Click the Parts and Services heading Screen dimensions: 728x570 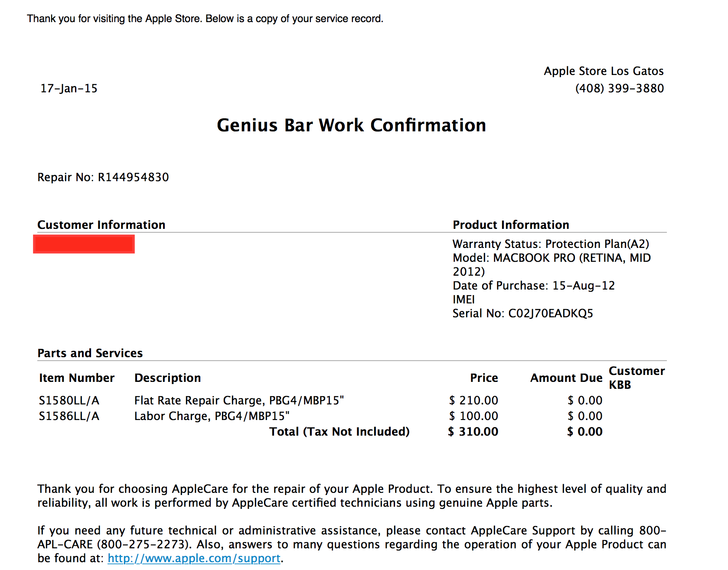tap(90, 353)
